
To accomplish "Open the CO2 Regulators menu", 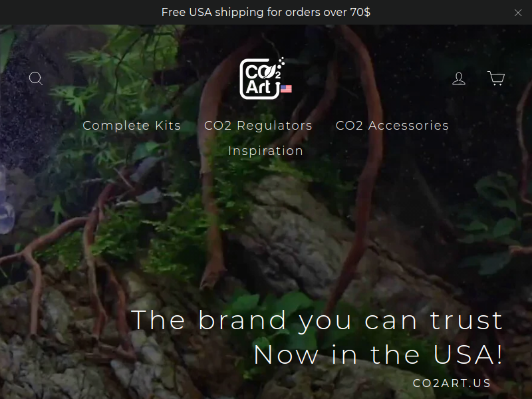I will [x=258, y=126].
